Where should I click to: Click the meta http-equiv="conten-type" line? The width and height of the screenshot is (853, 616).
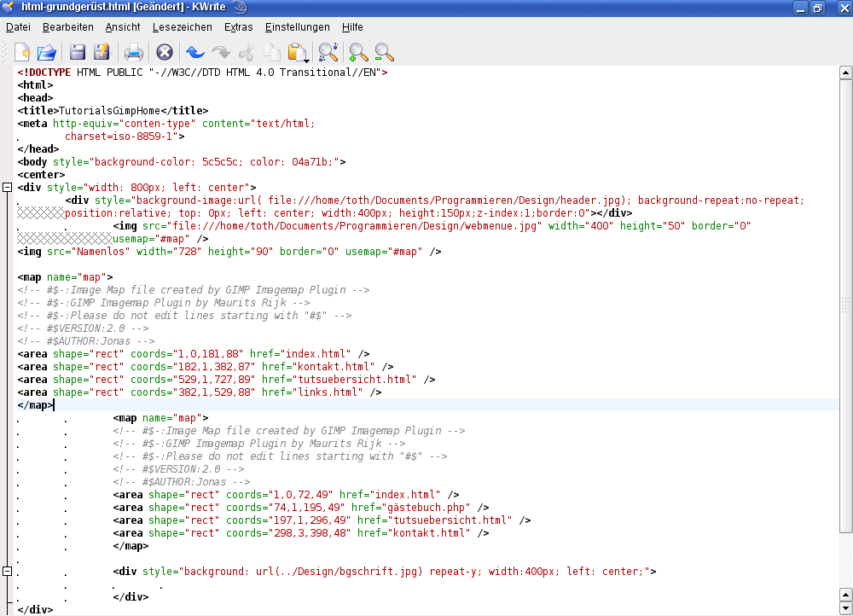pyautogui.click(x=166, y=124)
